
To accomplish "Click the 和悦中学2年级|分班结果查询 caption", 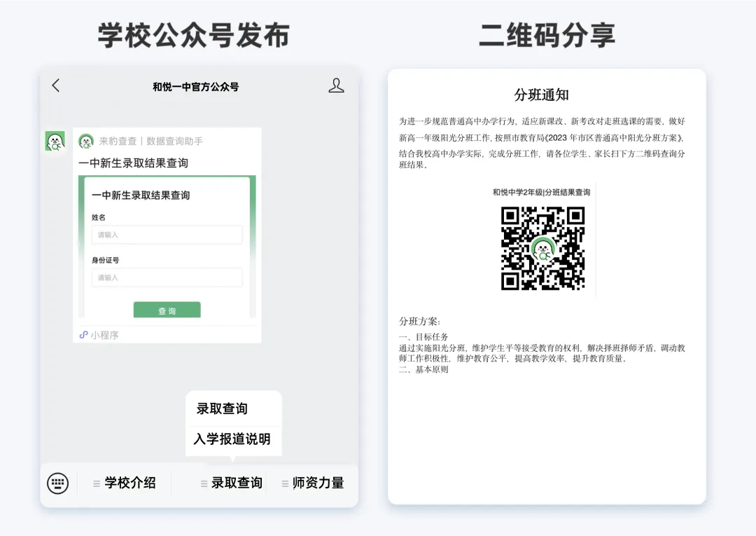I will coord(541,192).
